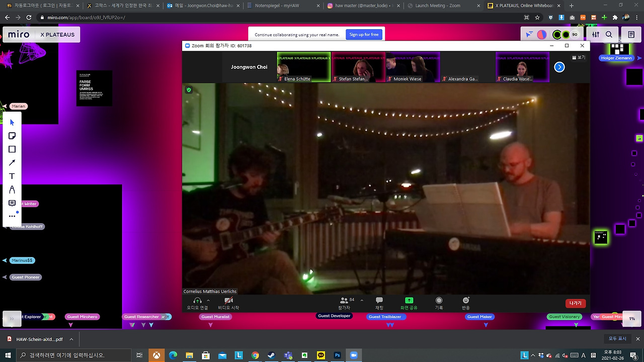Open a new Chrome tab
The width and height of the screenshot is (644, 362).
pos(571,6)
